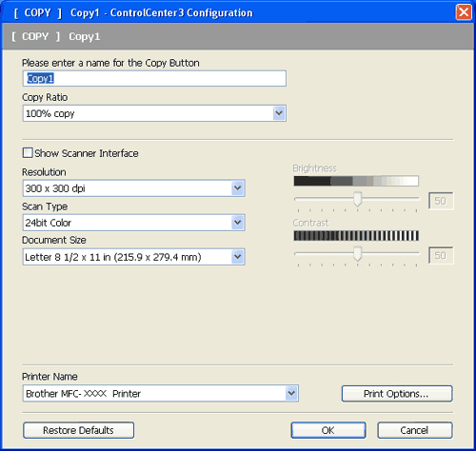Click the Brightness grayscale gradient bar
The width and height of the screenshot is (476, 451).
click(356, 181)
